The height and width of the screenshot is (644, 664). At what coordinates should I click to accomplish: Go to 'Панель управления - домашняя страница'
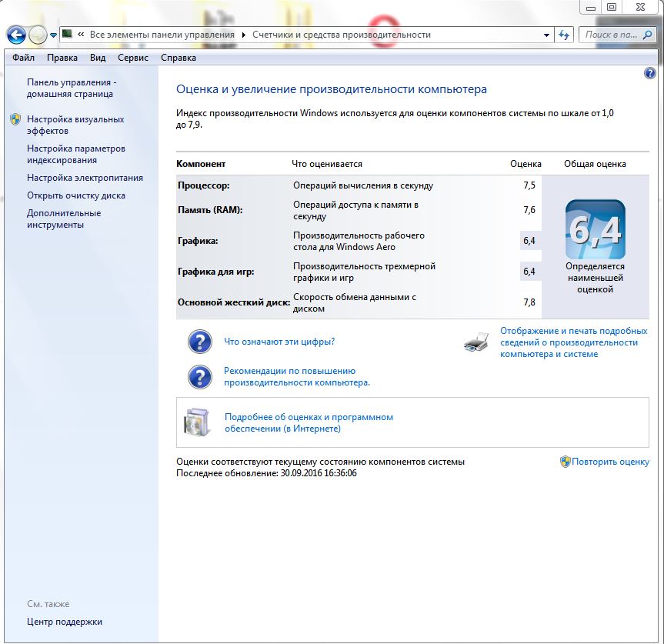(72, 88)
